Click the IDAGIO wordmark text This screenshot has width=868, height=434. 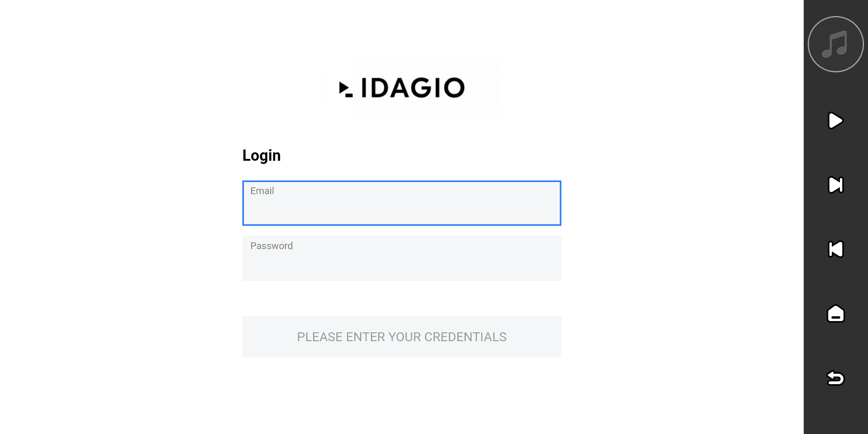413,88
